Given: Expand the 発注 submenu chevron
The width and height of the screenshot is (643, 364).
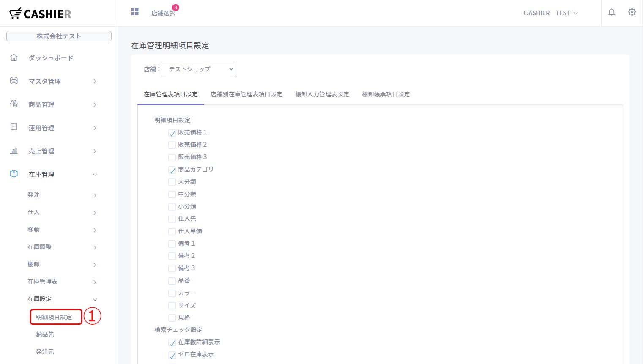Looking at the screenshot, I should click(x=95, y=195).
